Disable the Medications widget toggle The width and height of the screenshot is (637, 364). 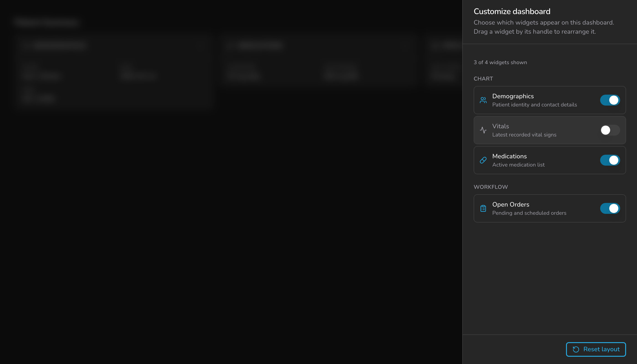pos(610,160)
